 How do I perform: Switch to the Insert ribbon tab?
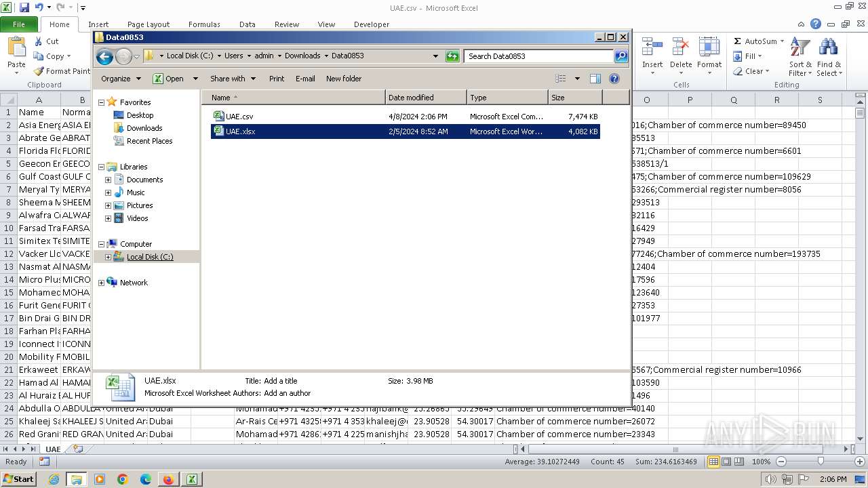click(98, 24)
